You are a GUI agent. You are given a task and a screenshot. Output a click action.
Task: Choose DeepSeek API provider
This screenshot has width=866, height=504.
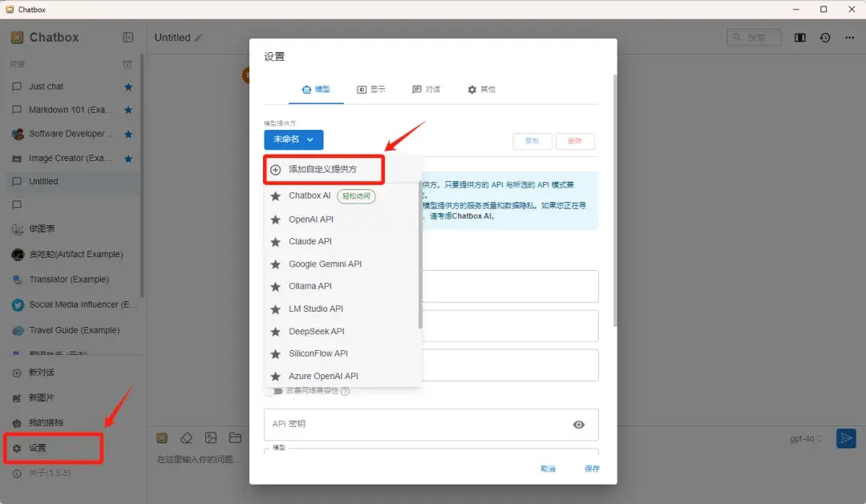click(x=342, y=332)
